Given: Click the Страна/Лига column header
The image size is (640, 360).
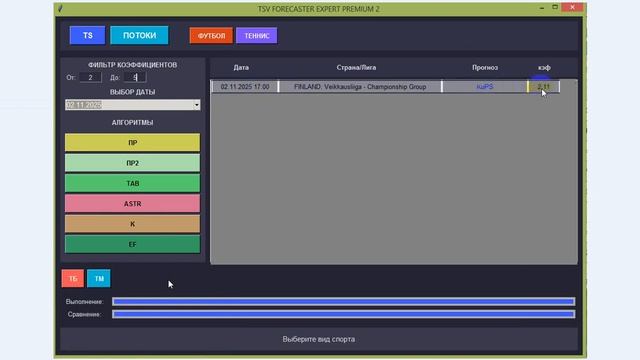Looking at the screenshot, I should 356,68.
